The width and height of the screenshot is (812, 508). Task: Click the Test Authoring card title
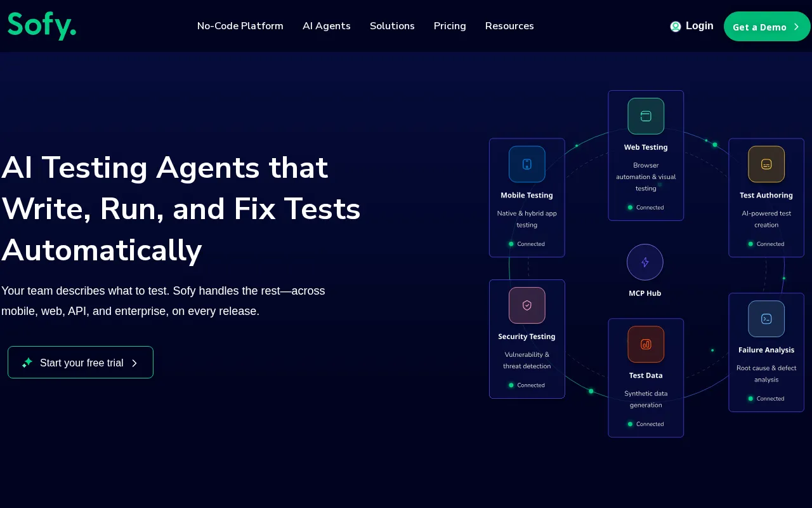pyautogui.click(x=766, y=196)
